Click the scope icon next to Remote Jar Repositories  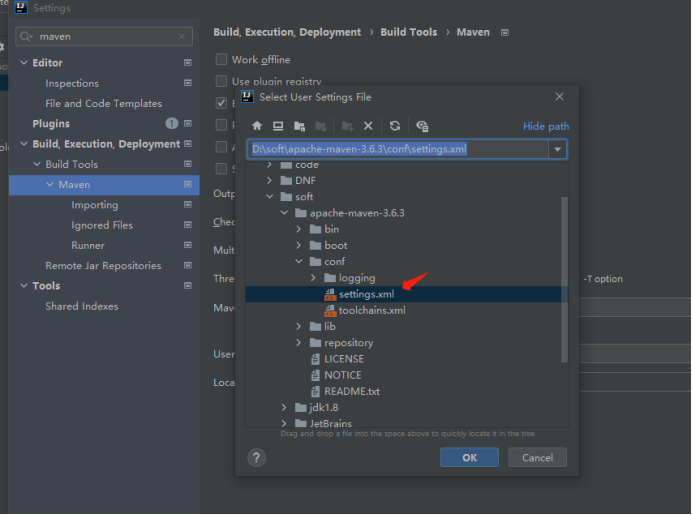(188, 265)
